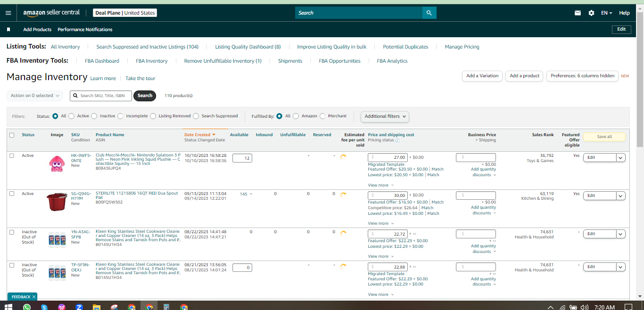Image resolution: width=644 pixels, height=310 pixels.
Task: Click the Windows Start button
Action: tap(8, 307)
